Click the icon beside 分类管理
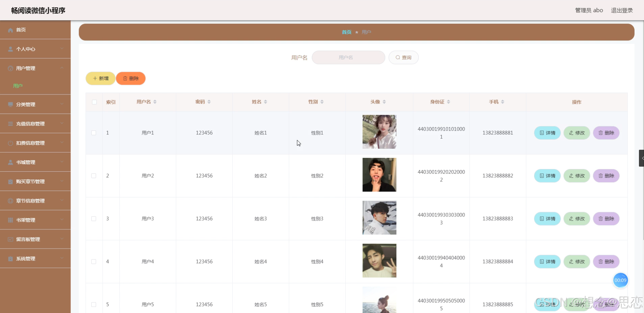The height and width of the screenshot is (313, 644). click(x=10, y=105)
